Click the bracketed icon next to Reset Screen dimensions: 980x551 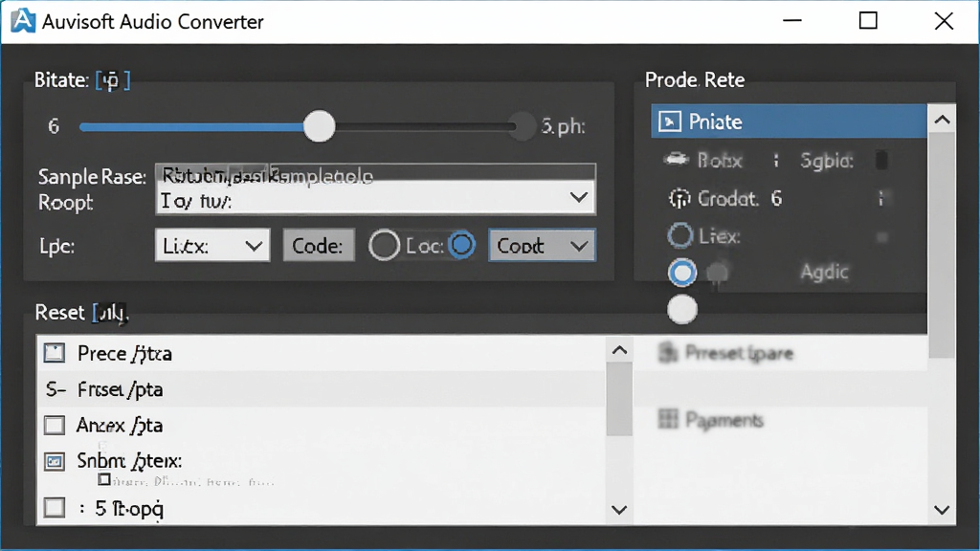(111, 313)
